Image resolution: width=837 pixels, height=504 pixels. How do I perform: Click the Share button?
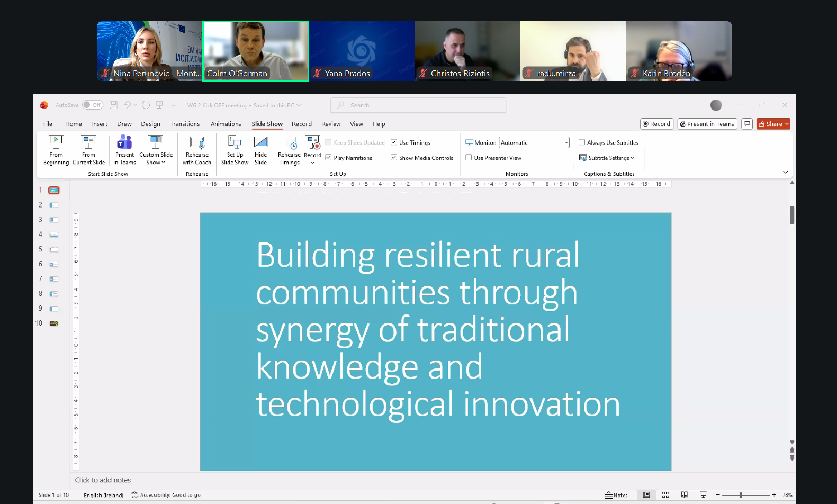[x=773, y=124]
